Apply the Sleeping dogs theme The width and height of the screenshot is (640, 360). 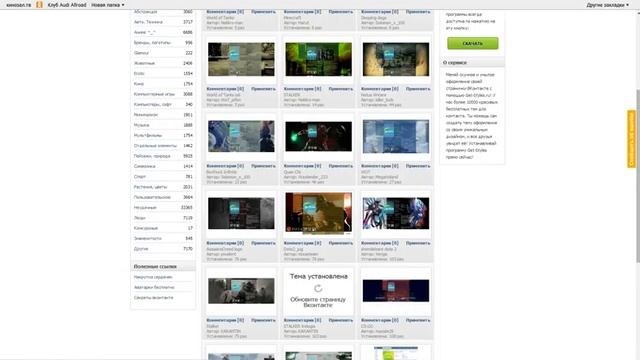418,12
